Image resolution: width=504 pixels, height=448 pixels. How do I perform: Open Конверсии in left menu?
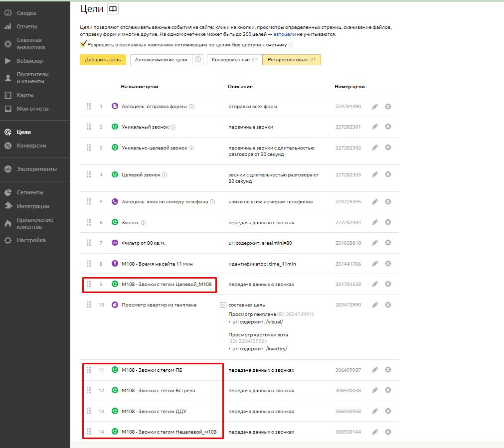[31, 146]
